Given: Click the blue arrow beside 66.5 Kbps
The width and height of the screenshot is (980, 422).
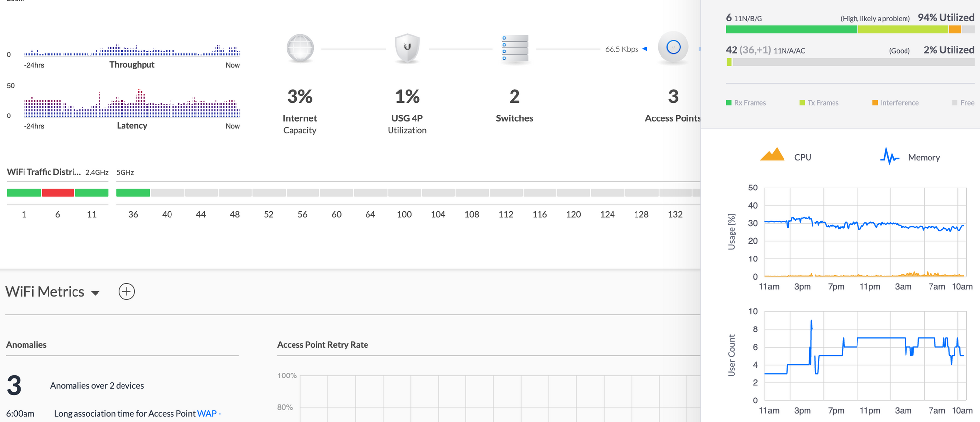Looking at the screenshot, I should pos(645,49).
